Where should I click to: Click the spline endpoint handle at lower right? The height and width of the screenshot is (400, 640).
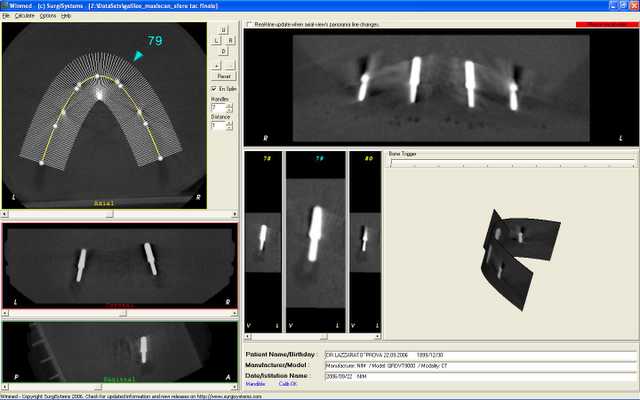click(x=160, y=158)
